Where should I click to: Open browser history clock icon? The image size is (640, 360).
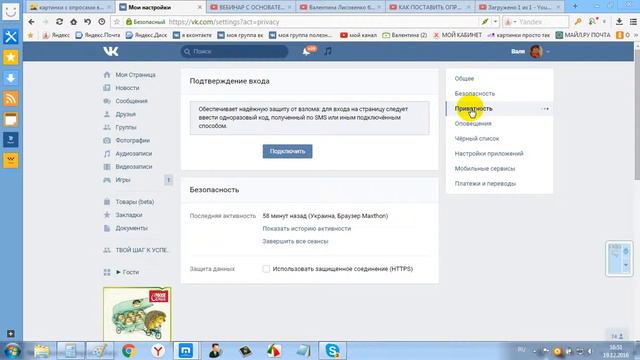102,22
